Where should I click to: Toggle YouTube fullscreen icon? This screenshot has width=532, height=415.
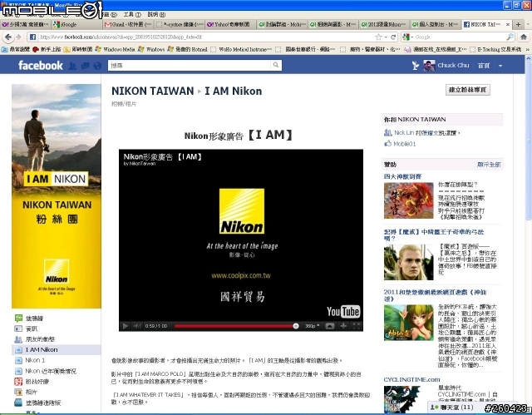pos(356,326)
